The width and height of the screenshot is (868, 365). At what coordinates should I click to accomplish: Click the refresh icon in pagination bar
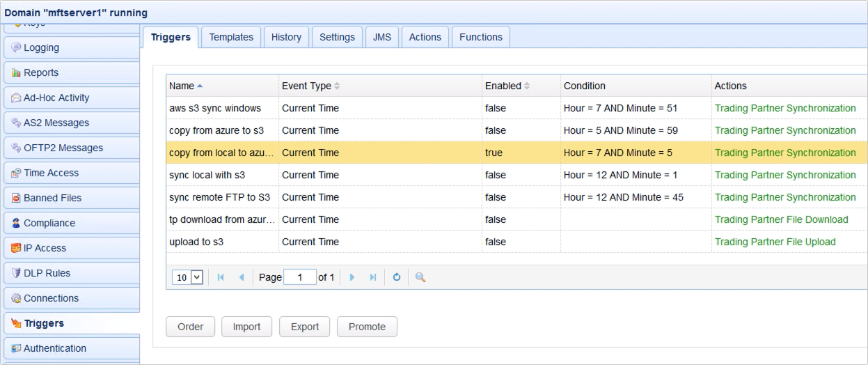(397, 277)
